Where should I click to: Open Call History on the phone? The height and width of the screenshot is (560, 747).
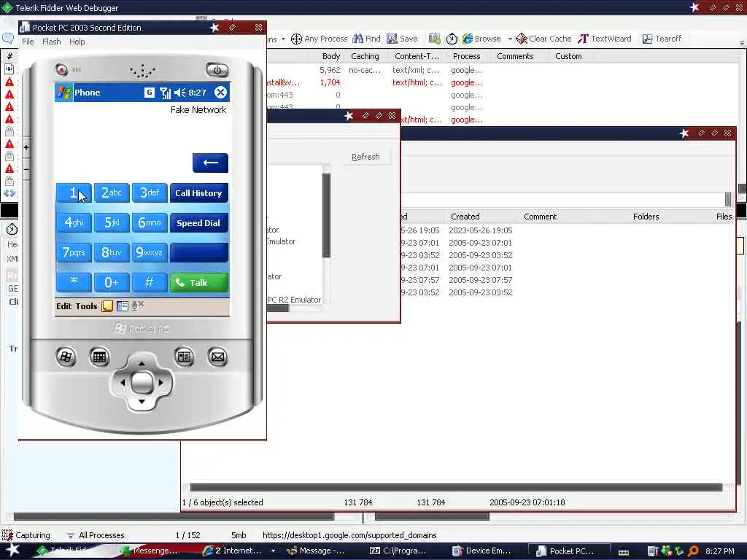point(198,192)
